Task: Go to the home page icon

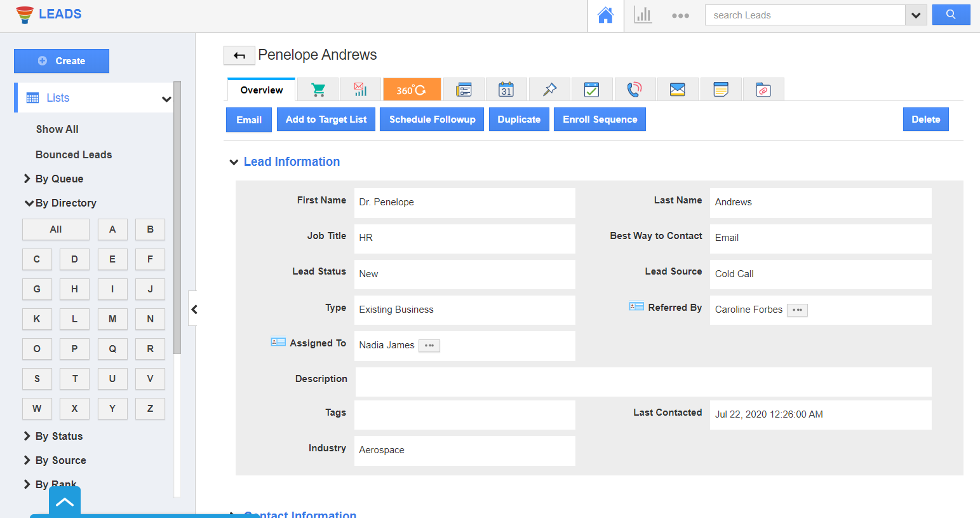Action: click(x=606, y=15)
